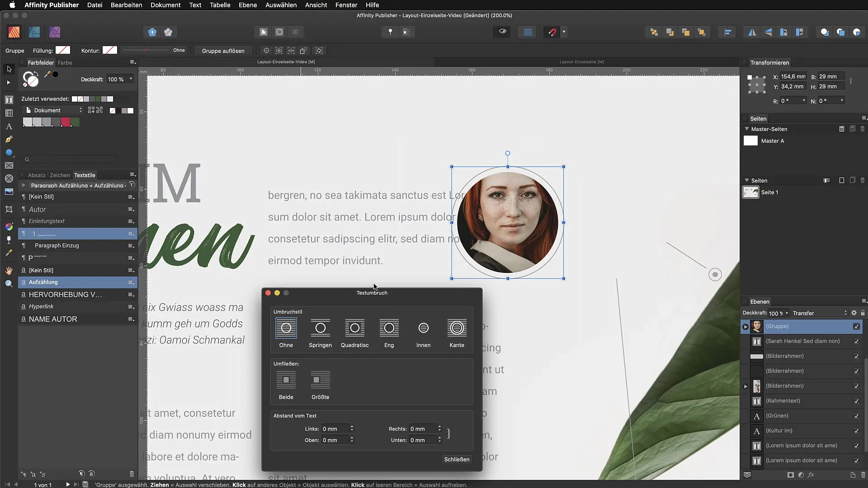868x488 pixels.
Task: Select the Kante wrap style
Action: pos(457,333)
